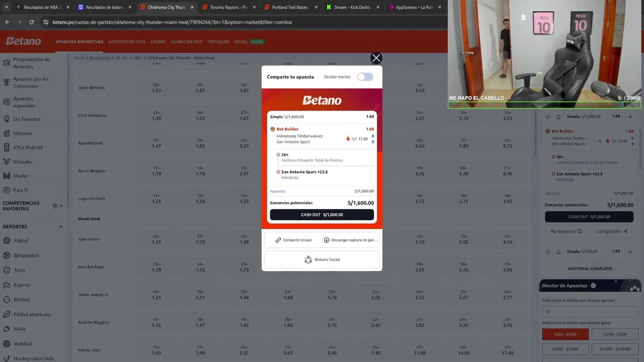Viewport: 644px width, 362px height.
Task: Open Programación de Apuestas in the sidebar
Action: pyautogui.click(x=31, y=63)
